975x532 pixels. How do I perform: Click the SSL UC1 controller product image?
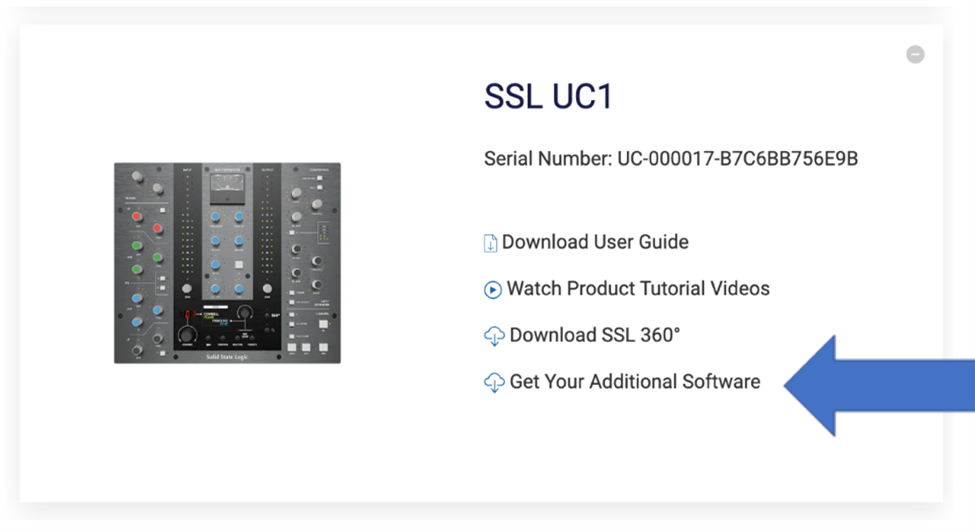coord(227,263)
